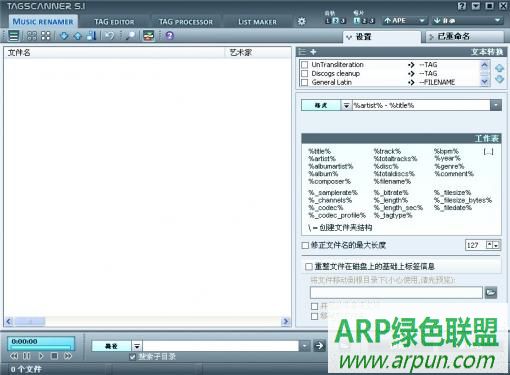
Task: Click the plus icon in text transform header
Action: pos(313,52)
